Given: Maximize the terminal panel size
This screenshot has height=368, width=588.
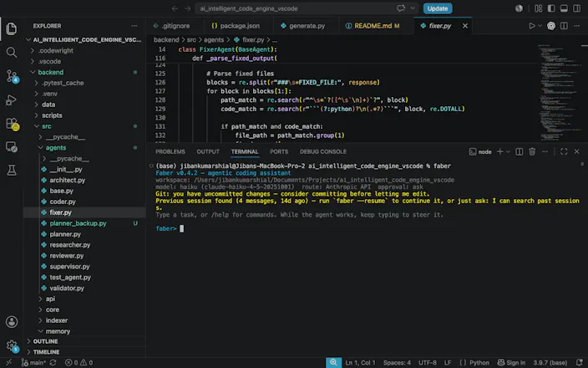Looking at the screenshot, I should [564, 151].
